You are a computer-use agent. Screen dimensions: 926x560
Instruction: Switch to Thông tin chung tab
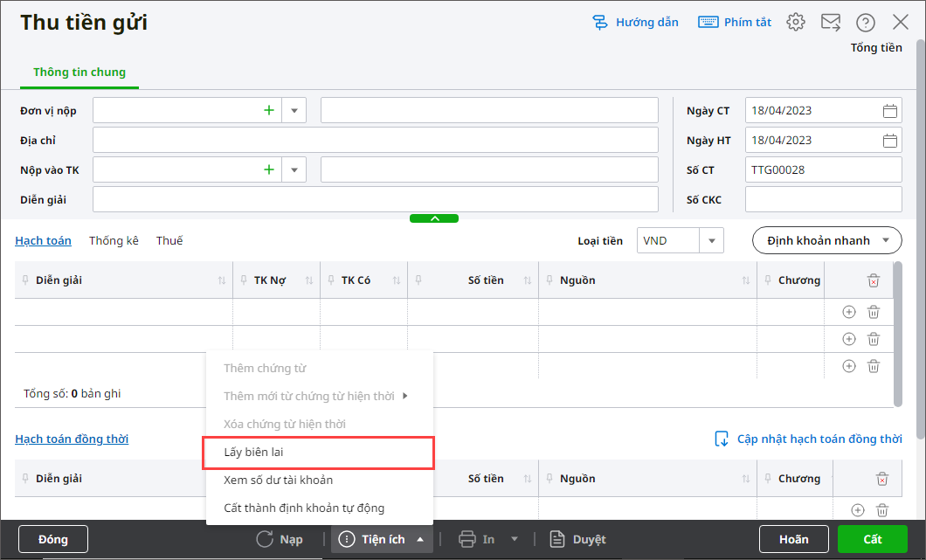tap(79, 72)
